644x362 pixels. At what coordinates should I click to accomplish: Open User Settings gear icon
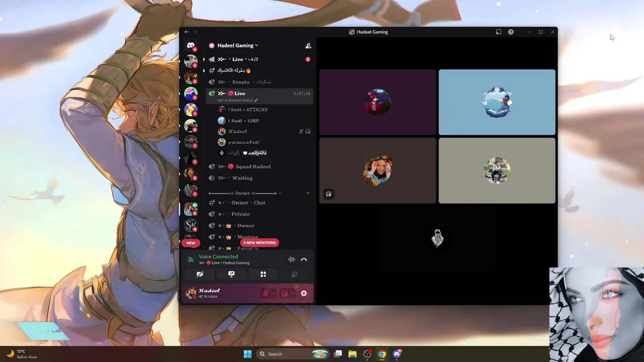[304, 293]
